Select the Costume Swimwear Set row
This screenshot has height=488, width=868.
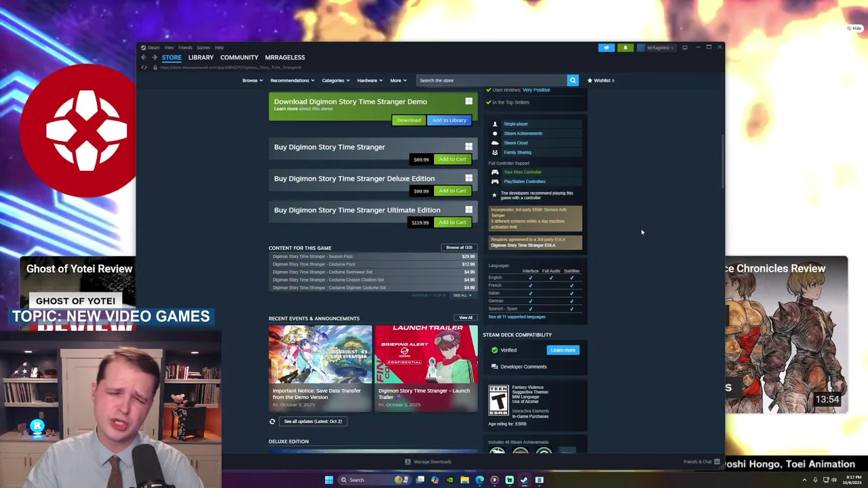click(373, 272)
